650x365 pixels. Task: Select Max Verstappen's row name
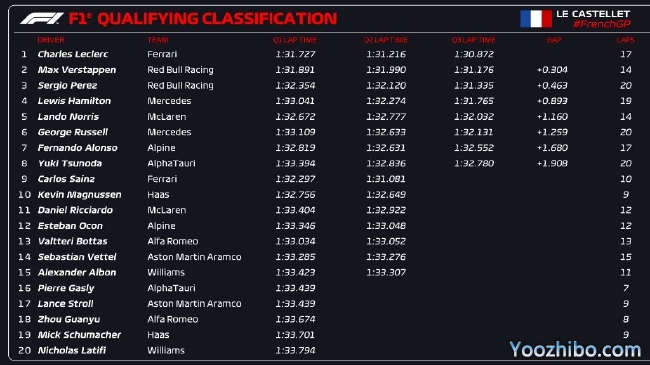(77, 70)
